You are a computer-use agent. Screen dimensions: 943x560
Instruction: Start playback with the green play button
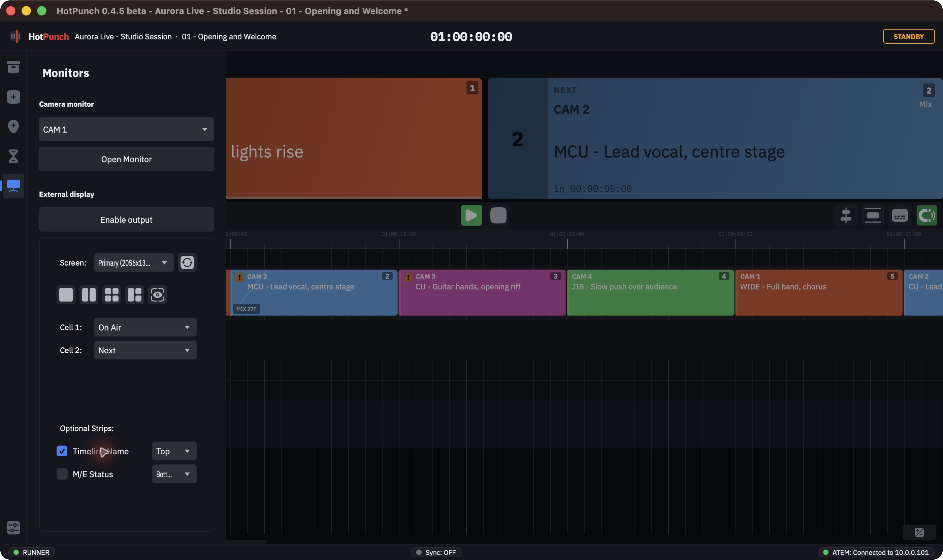(471, 215)
